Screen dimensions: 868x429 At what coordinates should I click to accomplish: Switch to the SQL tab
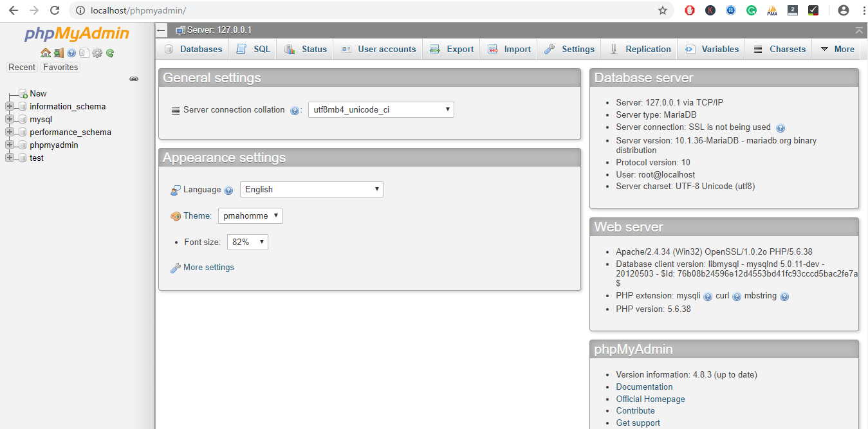(x=253, y=49)
